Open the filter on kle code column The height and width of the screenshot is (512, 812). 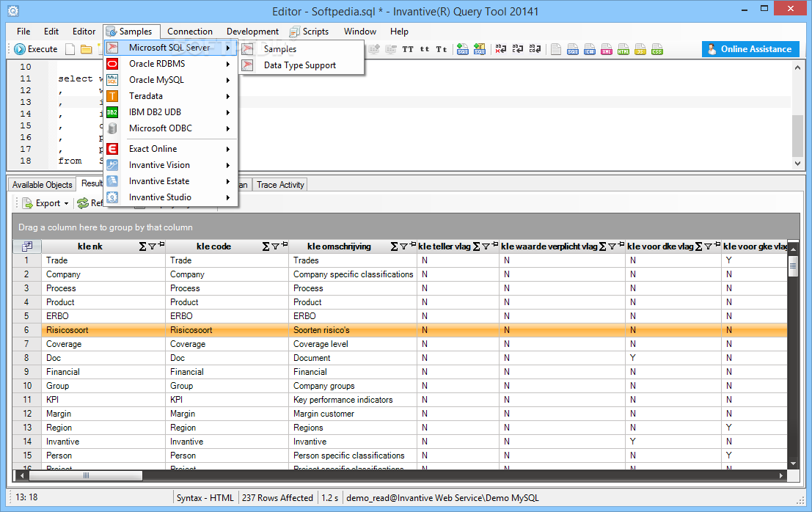[276, 247]
